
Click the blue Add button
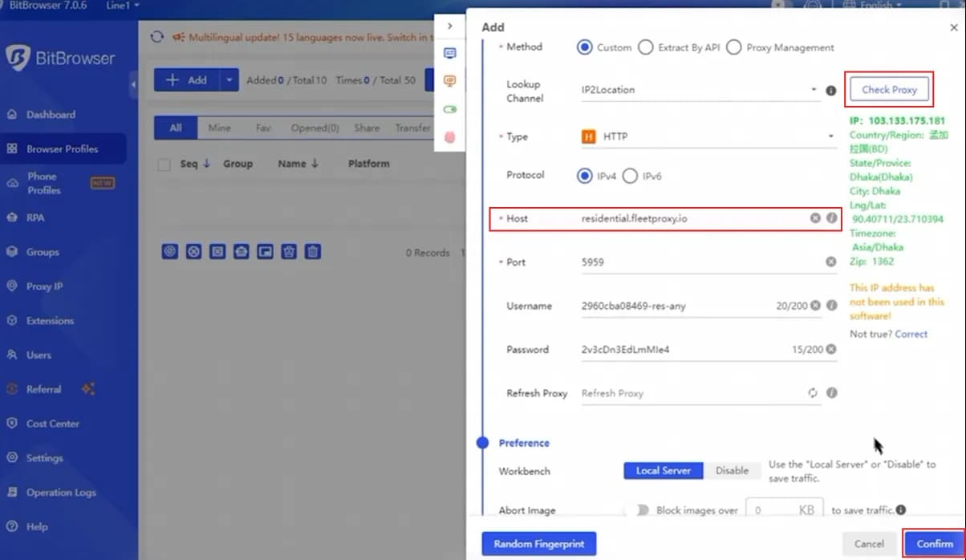click(186, 80)
